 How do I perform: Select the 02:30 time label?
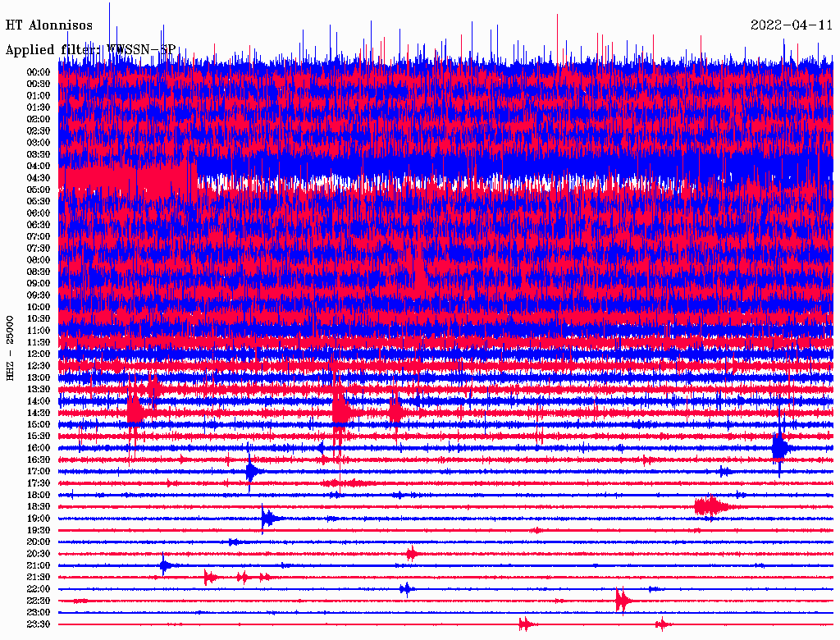point(39,131)
